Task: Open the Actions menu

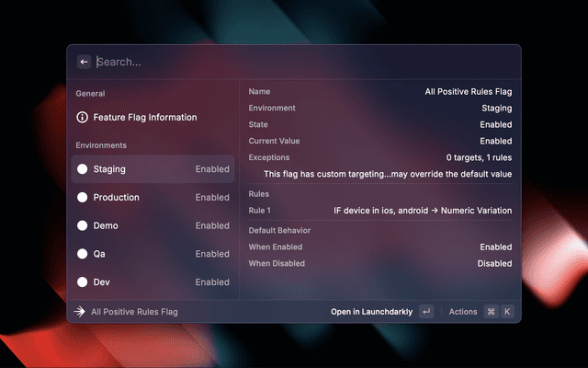Action: pyautogui.click(x=463, y=312)
